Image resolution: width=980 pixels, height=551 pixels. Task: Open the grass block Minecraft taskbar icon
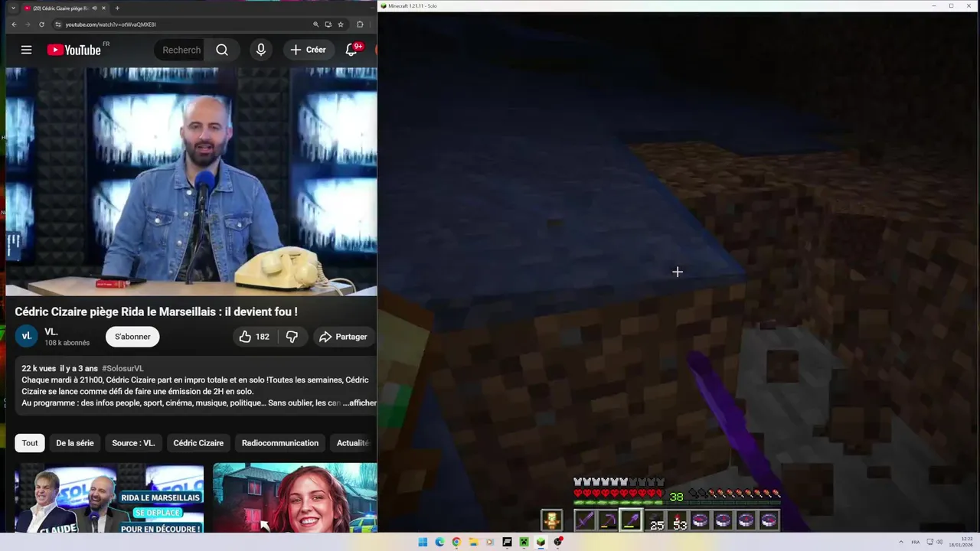coord(541,542)
